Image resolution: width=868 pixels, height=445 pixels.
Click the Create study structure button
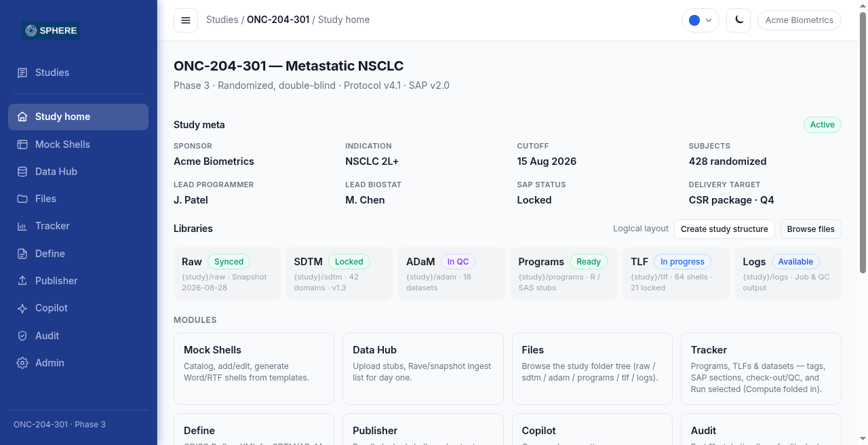[724, 229]
